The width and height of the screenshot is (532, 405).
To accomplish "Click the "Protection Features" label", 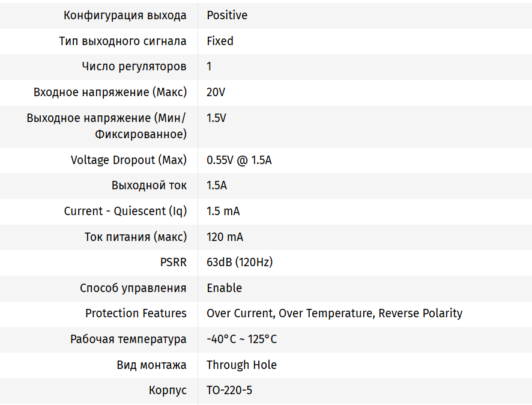I will click(x=136, y=314).
